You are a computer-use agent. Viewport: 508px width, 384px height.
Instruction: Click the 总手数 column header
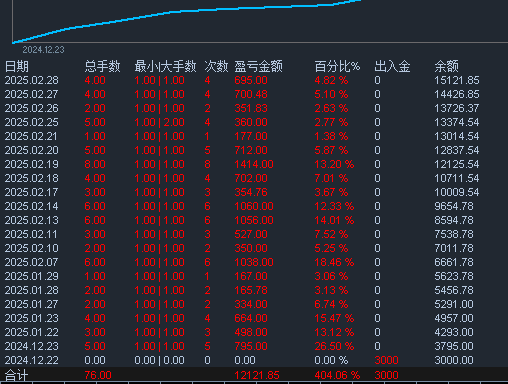pos(102,66)
